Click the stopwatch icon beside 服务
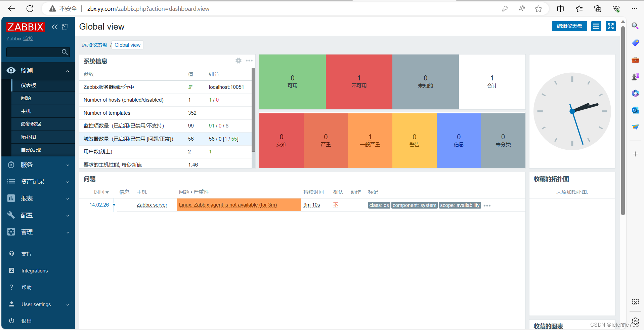The height and width of the screenshot is (330, 644). (x=11, y=164)
